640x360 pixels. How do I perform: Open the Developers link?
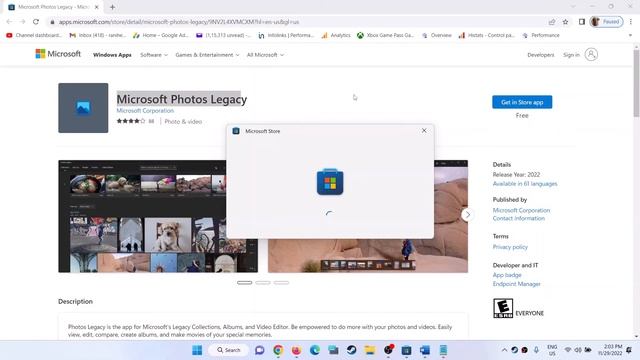541,55
